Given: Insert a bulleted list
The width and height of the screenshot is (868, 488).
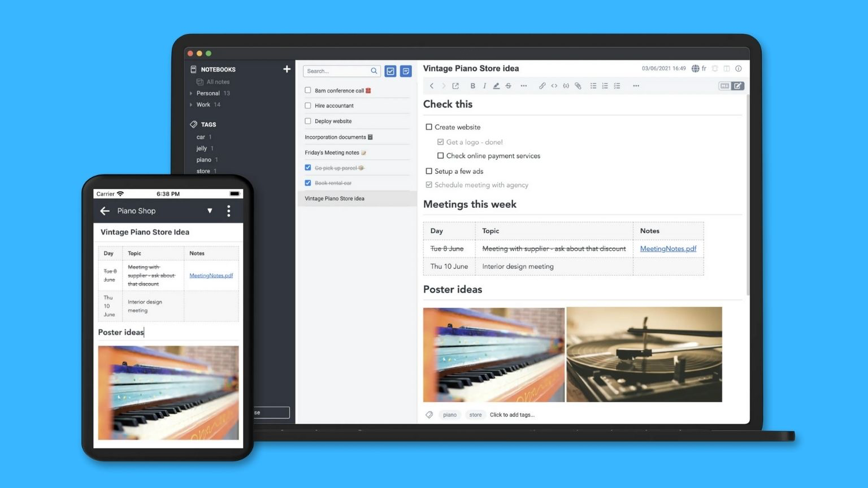Looking at the screenshot, I should [593, 86].
